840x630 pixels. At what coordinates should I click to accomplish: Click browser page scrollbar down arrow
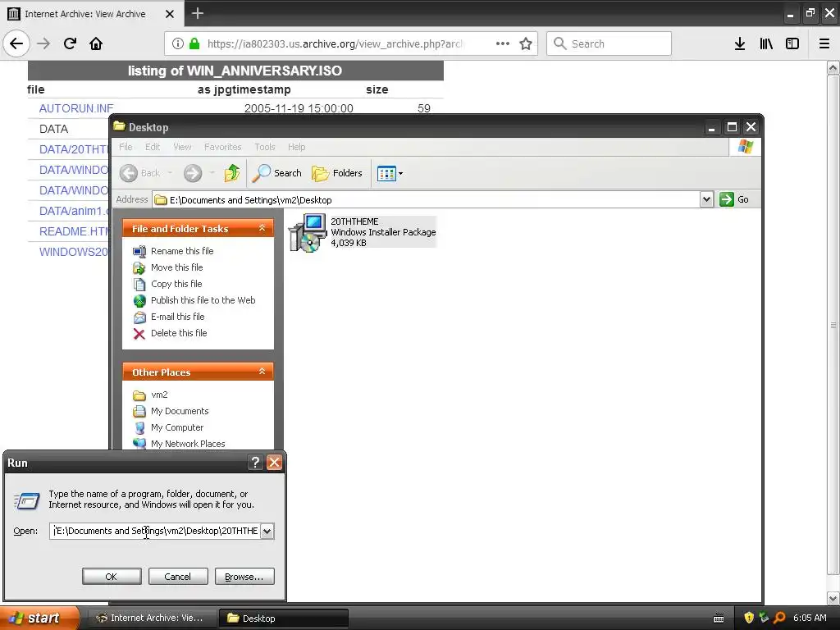pos(833,598)
